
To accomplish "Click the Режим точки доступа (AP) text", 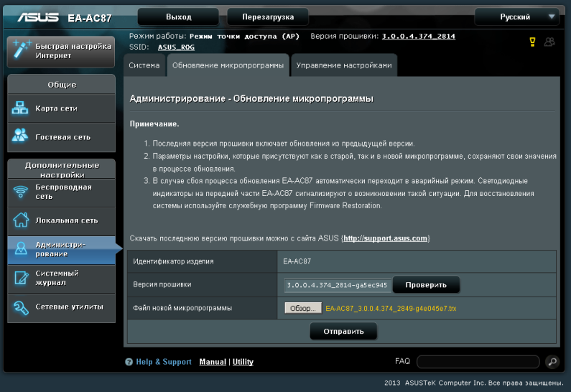I will [x=244, y=36].
